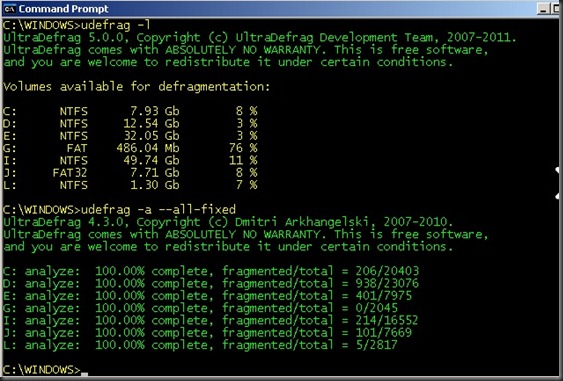Viewport: 563px width, 381px height.
Task: Click the E: analyze line showing 401/7975
Action: point(208,296)
